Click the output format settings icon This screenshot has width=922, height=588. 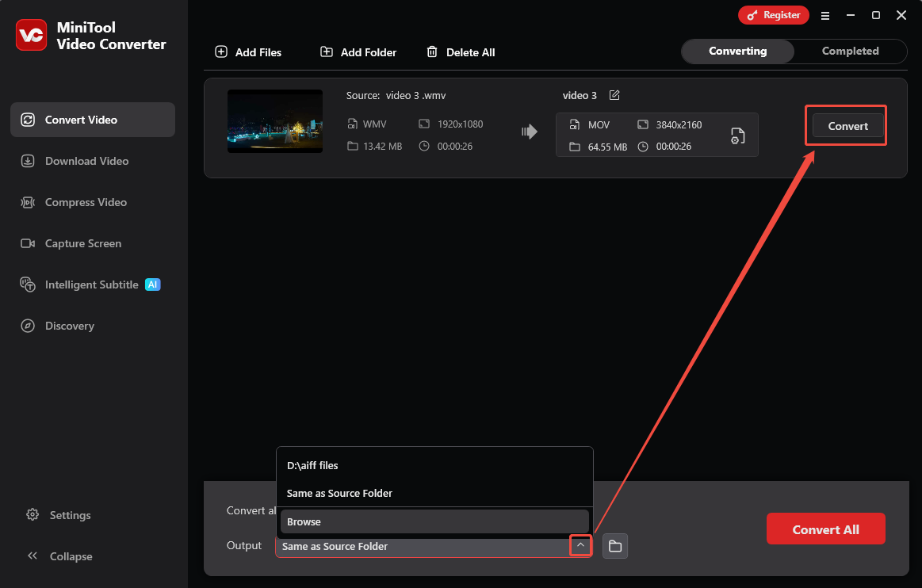coord(738,136)
